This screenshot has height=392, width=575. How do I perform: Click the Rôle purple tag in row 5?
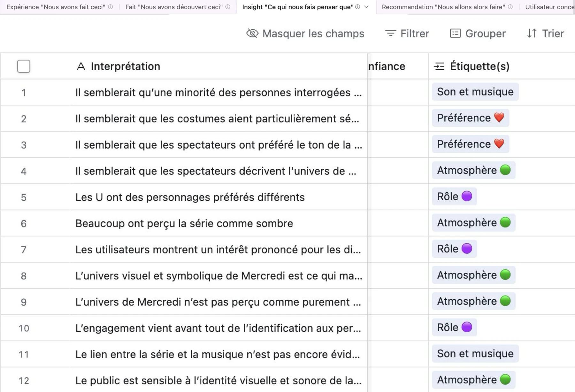454,196
